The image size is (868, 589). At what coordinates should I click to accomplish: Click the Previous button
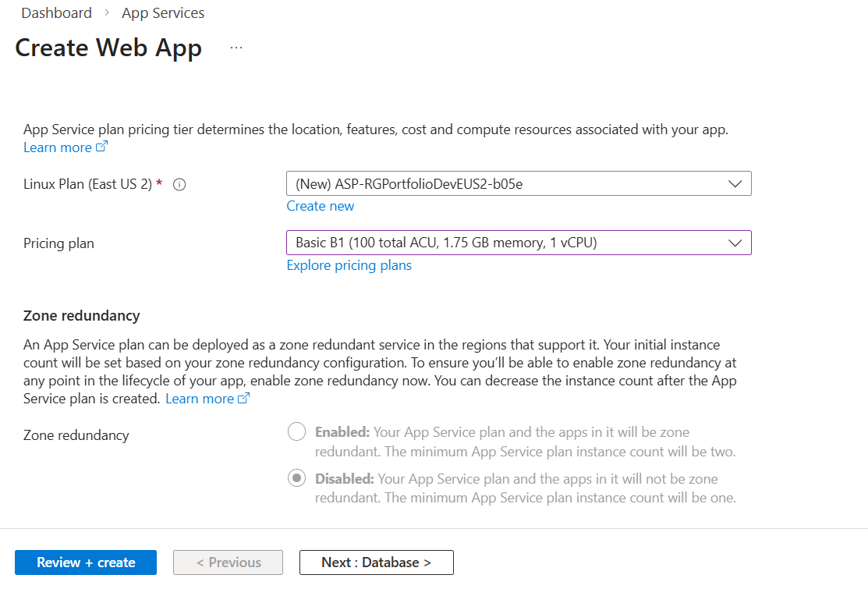point(229,562)
